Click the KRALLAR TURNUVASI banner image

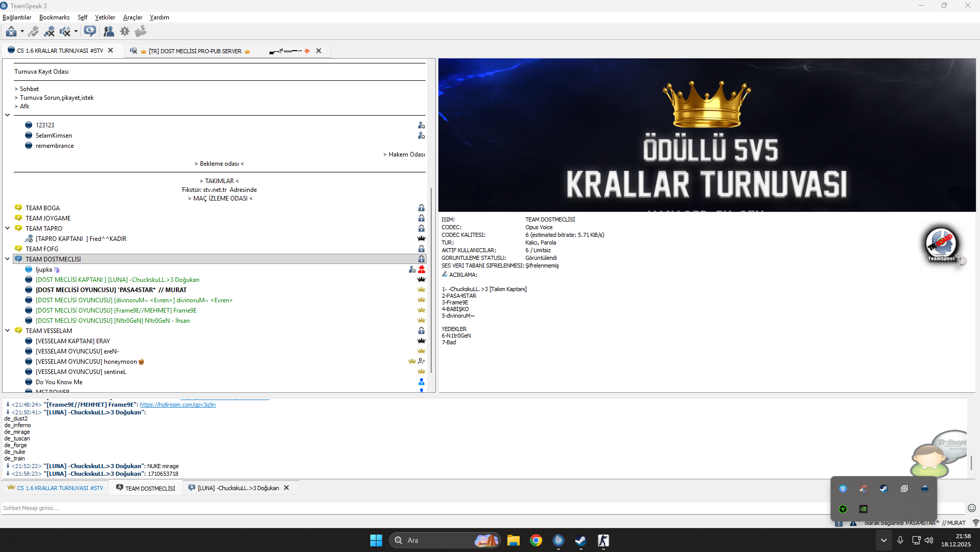[x=707, y=135]
